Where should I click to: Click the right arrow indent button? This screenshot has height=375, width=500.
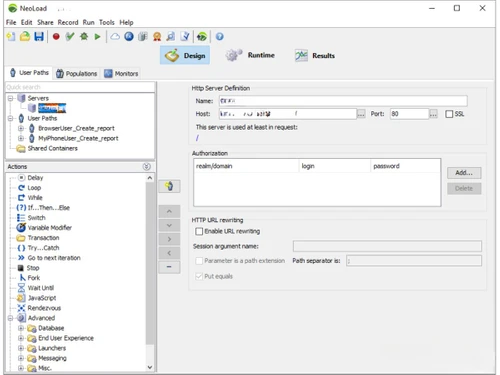[169, 239]
